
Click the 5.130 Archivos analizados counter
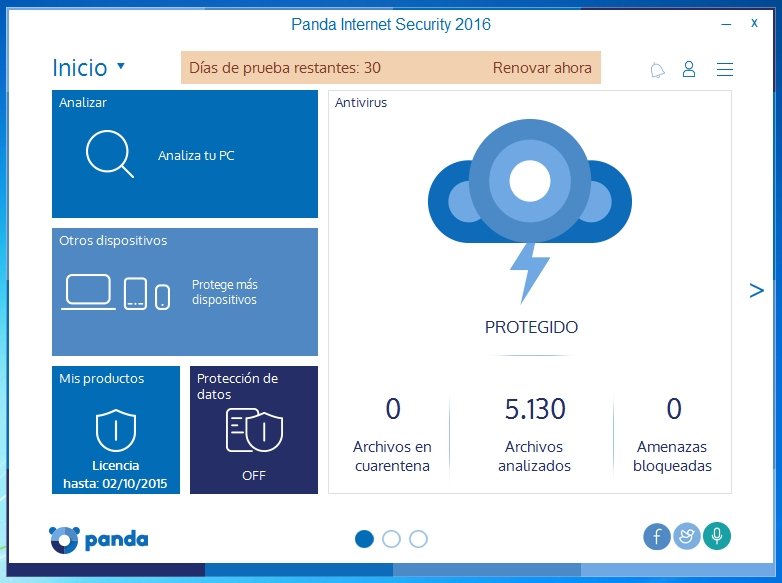pos(534,435)
